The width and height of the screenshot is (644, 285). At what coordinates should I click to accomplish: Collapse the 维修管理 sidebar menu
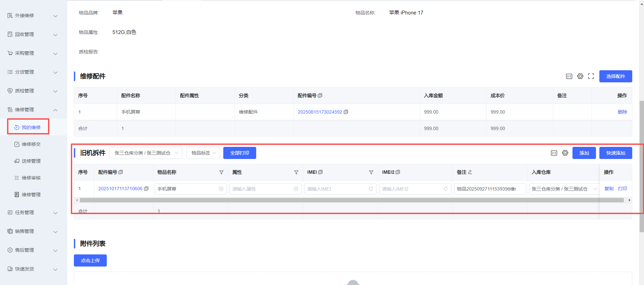55,110
